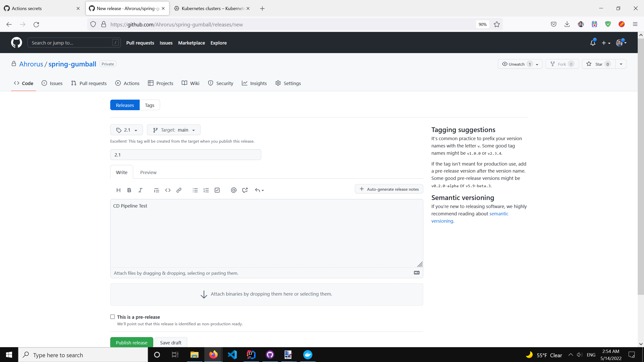Click Publish release button

[131, 342]
